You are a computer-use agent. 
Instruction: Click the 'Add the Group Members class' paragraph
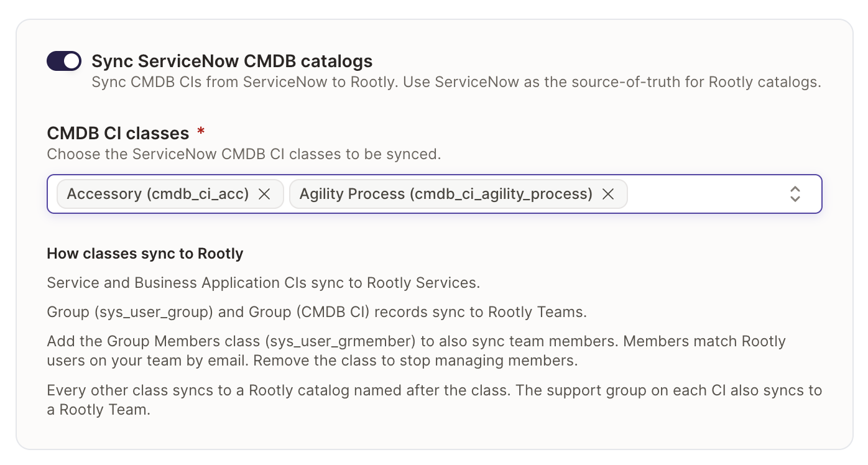(x=416, y=351)
